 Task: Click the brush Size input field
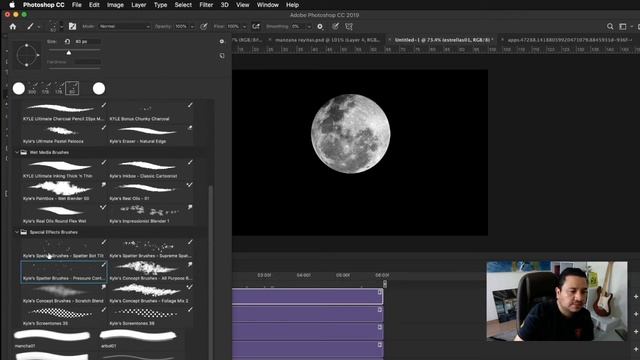pyautogui.click(x=87, y=42)
